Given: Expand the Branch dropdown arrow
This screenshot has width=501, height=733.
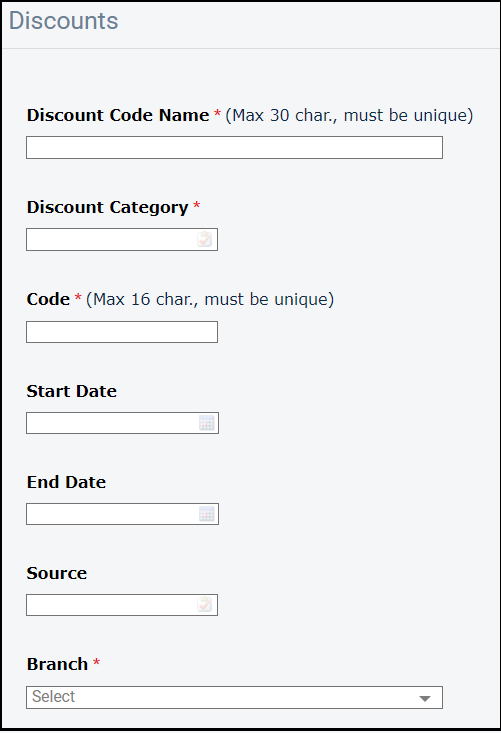Looking at the screenshot, I should click(x=424, y=698).
